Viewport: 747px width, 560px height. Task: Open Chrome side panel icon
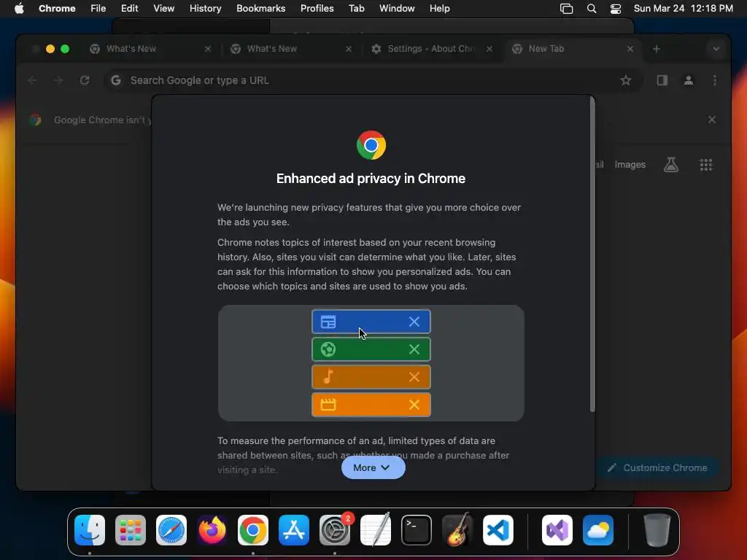662,80
